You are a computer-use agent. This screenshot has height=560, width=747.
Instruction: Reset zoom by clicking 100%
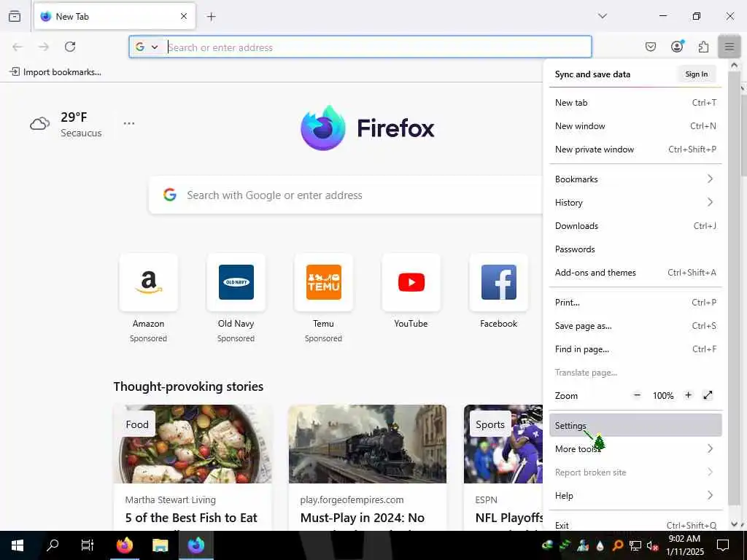[x=662, y=396]
